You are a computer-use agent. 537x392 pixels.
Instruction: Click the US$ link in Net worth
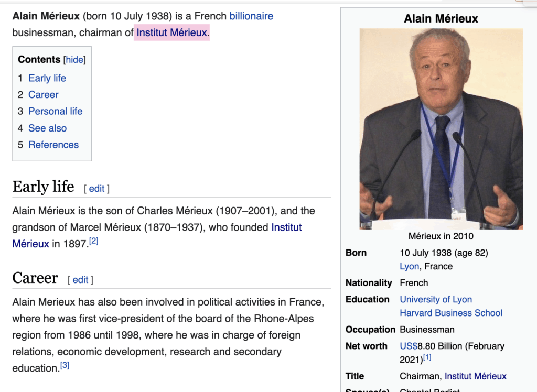pos(409,346)
